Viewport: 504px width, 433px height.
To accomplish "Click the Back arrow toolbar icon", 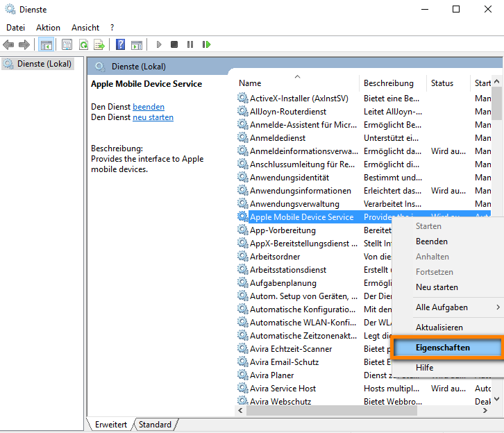I will click(8, 44).
